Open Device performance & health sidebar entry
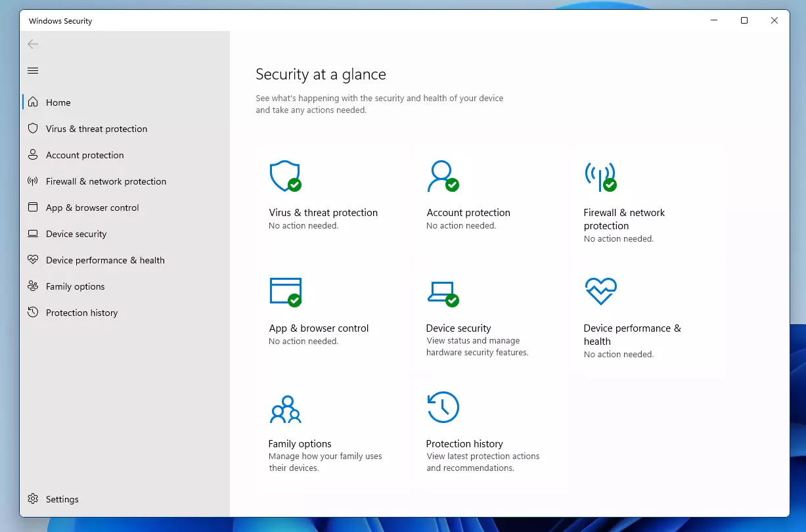This screenshot has width=806, height=532. point(105,260)
